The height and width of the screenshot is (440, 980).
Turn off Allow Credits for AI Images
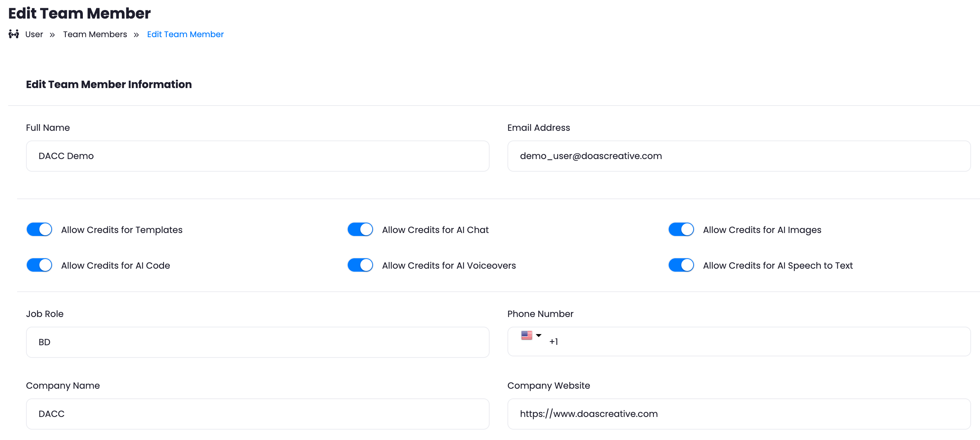coord(681,230)
